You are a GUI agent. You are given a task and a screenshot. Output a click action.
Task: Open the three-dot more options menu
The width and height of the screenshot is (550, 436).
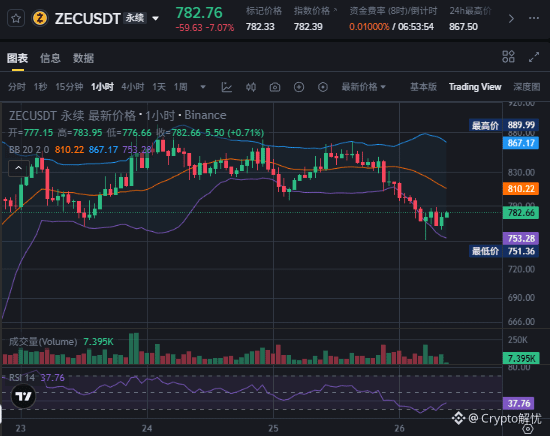pos(534,18)
